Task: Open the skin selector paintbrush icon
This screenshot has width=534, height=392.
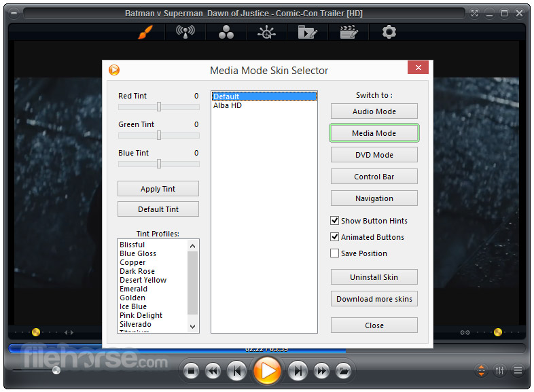Action: pos(145,32)
